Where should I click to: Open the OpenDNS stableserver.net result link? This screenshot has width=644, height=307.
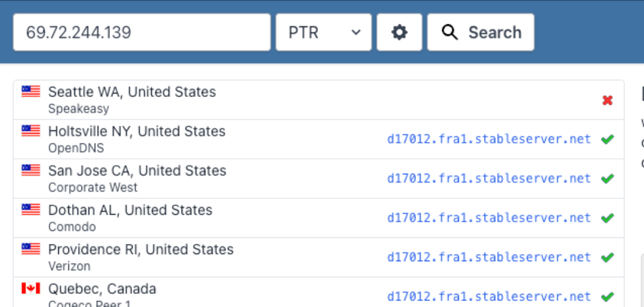tap(489, 140)
